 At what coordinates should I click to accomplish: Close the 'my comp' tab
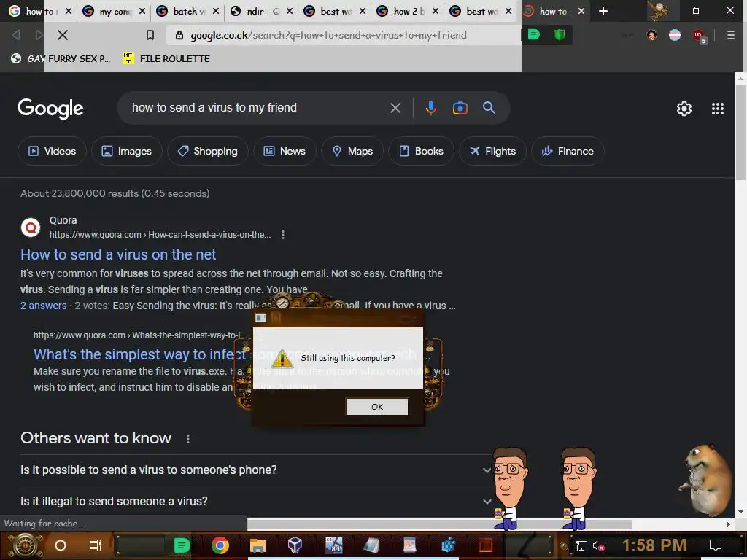point(142,11)
